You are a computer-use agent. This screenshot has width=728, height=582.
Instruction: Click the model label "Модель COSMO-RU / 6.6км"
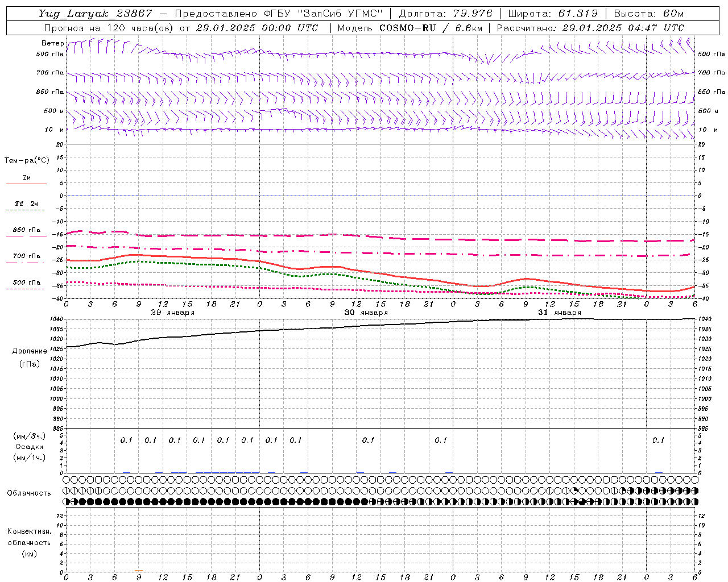click(410, 28)
